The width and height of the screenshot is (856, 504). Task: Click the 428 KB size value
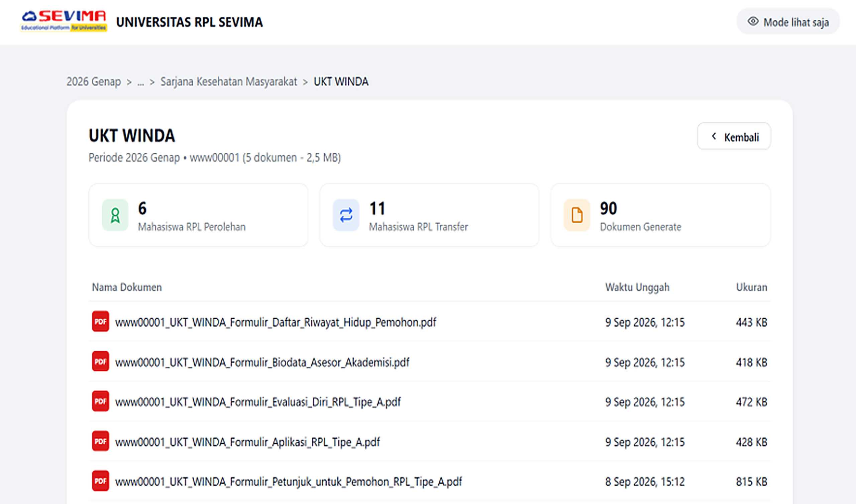pyautogui.click(x=751, y=442)
